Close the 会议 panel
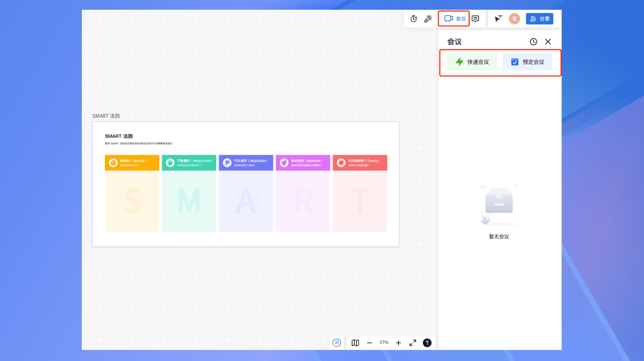The image size is (644, 361). (x=548, y=42)
